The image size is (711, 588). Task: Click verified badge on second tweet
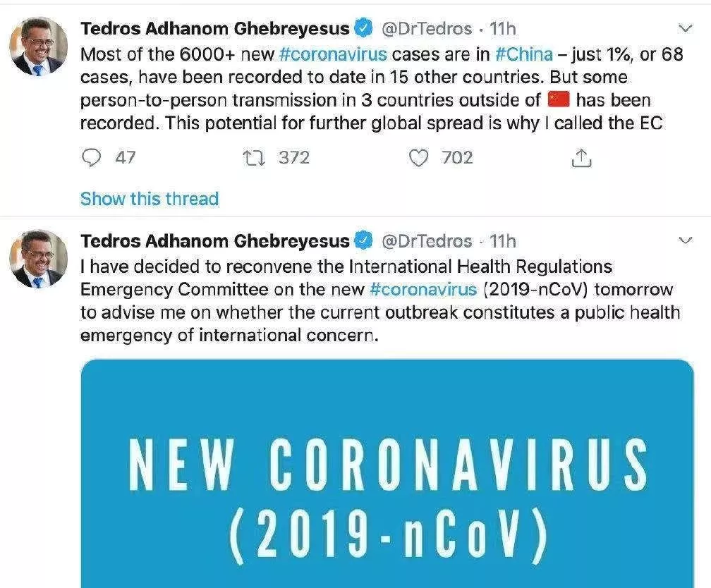coord(363,241)
